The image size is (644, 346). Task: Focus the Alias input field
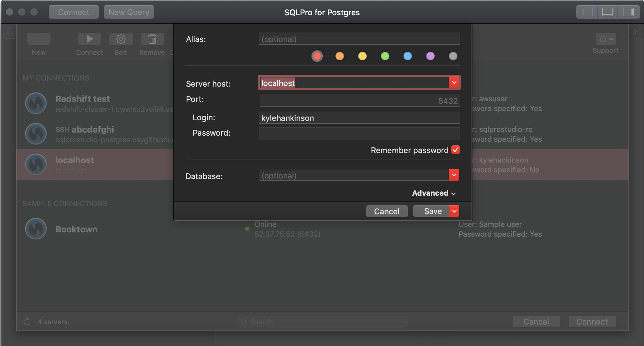pos(359,39)
